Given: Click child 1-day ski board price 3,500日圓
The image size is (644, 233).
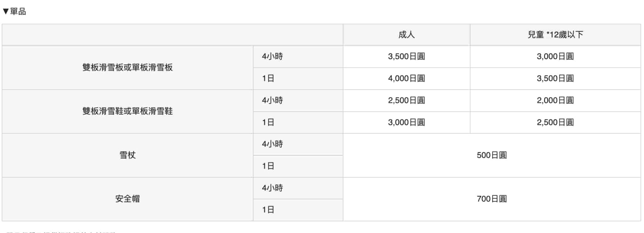Looking at the screenshot, I should click(555, 79).
